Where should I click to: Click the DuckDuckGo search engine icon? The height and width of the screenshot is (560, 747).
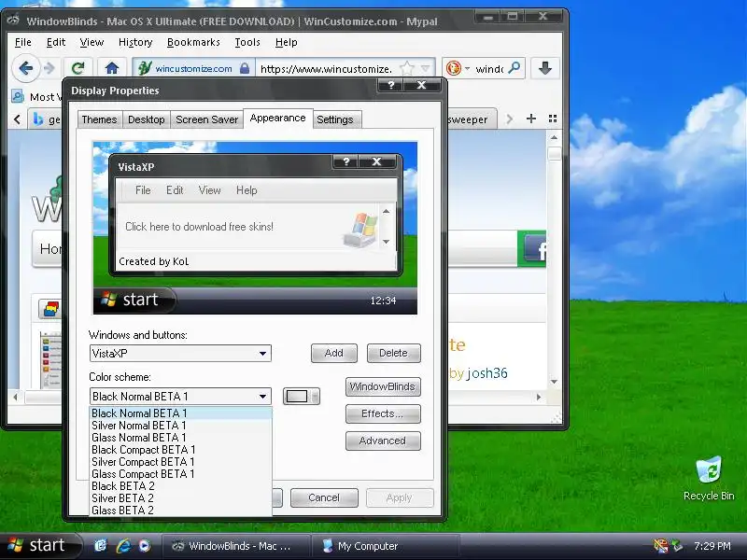454,68
